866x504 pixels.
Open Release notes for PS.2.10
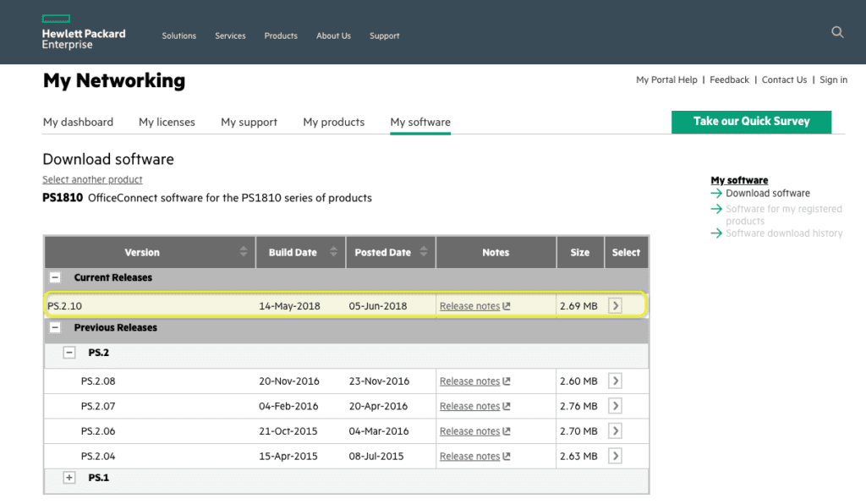click(x=470, y=306)
